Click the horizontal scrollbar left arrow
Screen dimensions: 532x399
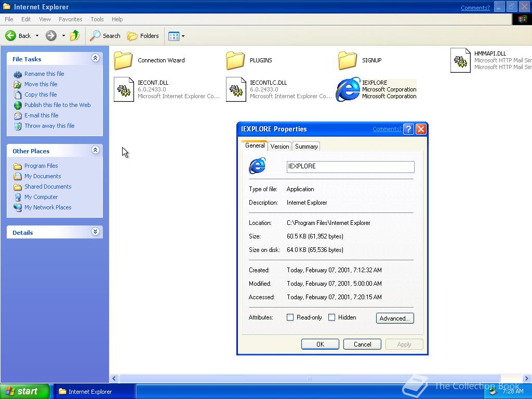[114, 378]
